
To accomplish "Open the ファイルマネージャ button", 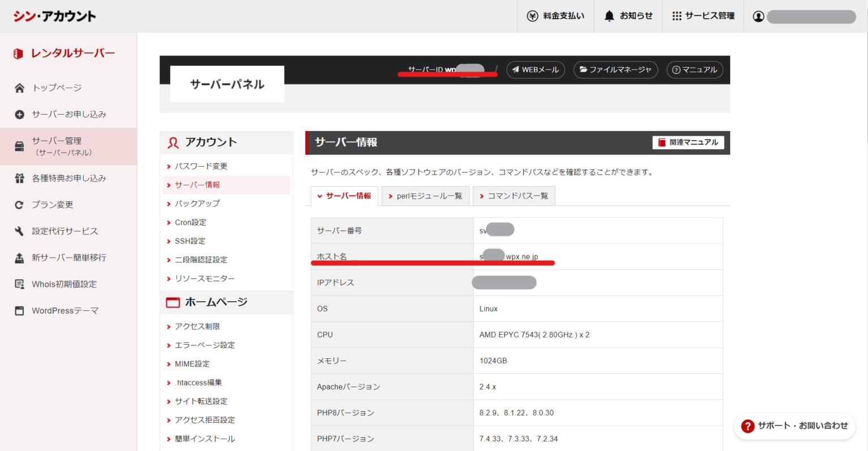I will [x=615, y=70].
